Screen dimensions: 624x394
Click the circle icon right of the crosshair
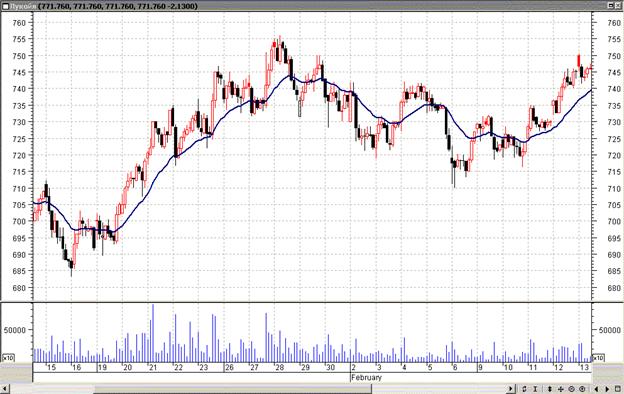tap(571, 389)
